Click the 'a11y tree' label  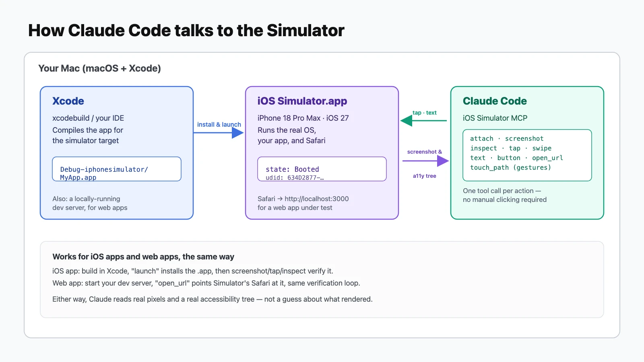[x=425, y=176]
